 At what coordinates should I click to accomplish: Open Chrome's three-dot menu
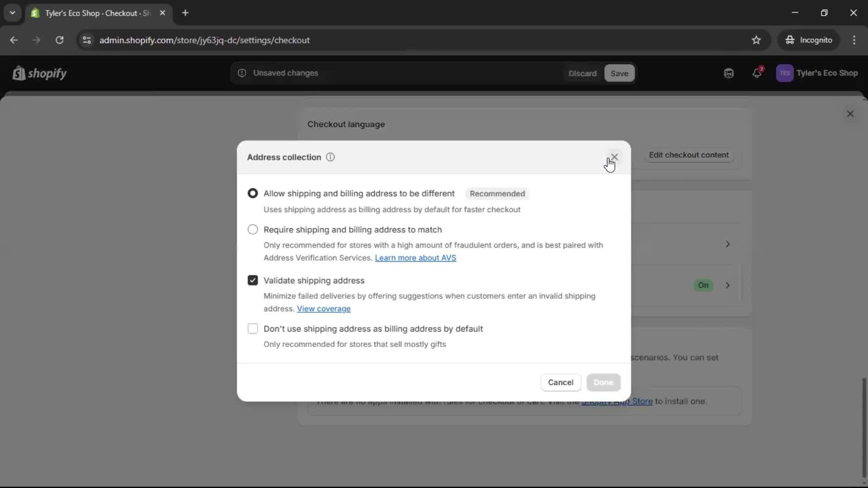pyautogui.click(x=855, y=40)
